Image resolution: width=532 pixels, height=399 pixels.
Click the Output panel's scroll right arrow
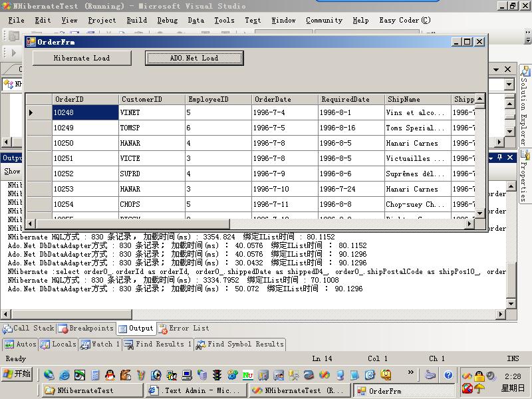click(501, 314)
